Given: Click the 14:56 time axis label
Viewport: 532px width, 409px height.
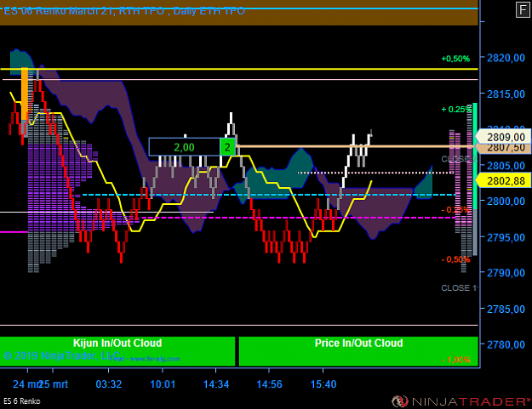Looking at the screenshot, I should [x=269, y=384].
